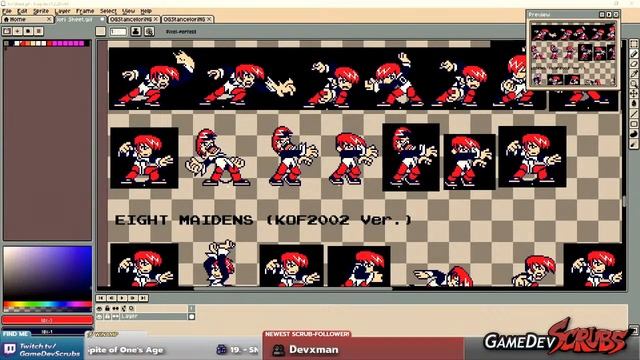640x360 pixels.
Task: Select the first magenta palette swatch
Action: (x=55, y=43)
